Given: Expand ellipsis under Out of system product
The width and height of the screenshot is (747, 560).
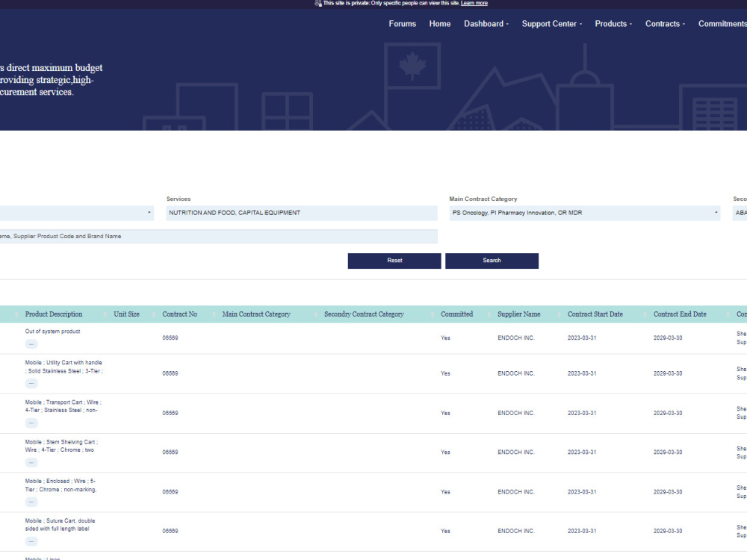Looking at the screenshot, I should pos(31,344).
